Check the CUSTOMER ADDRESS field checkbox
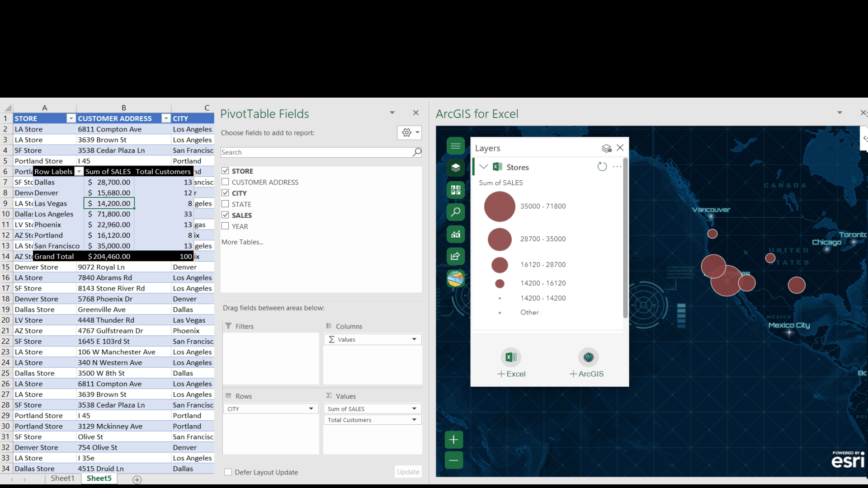The width and height of the screenshot is (868, 488). 225,182
